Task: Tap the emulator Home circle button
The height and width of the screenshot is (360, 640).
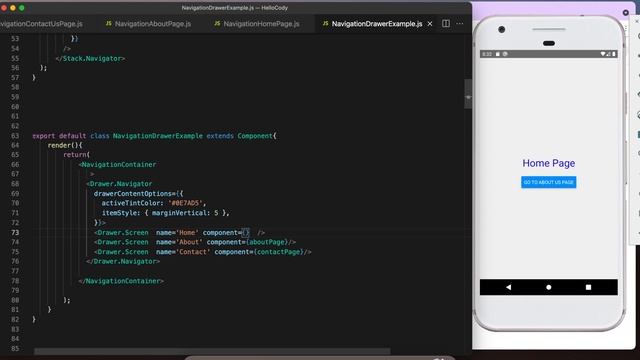Action: point(549,287)
